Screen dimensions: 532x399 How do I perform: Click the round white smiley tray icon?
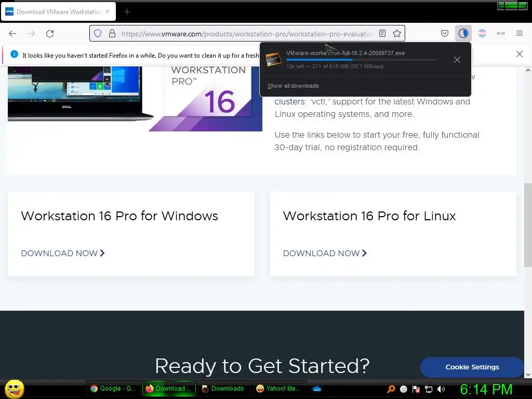(x=403, y=389)
